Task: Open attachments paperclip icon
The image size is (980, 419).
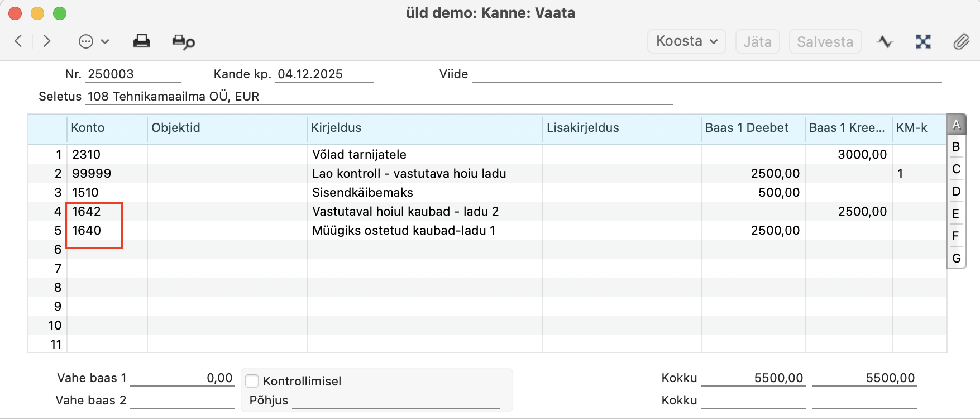Action: pos(961,42)
